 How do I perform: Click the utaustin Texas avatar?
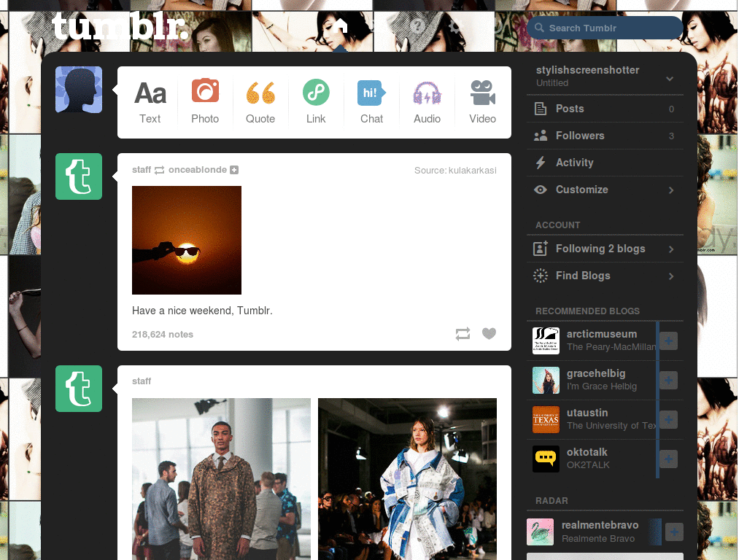coord(546,419)
